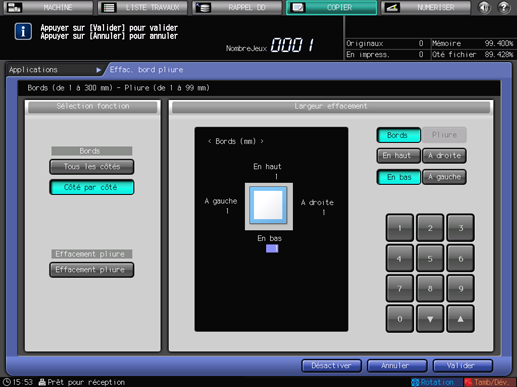Screen dimensions: 517x387
Task: Open the RAPPEL DD tab
Action: [237, 7]
